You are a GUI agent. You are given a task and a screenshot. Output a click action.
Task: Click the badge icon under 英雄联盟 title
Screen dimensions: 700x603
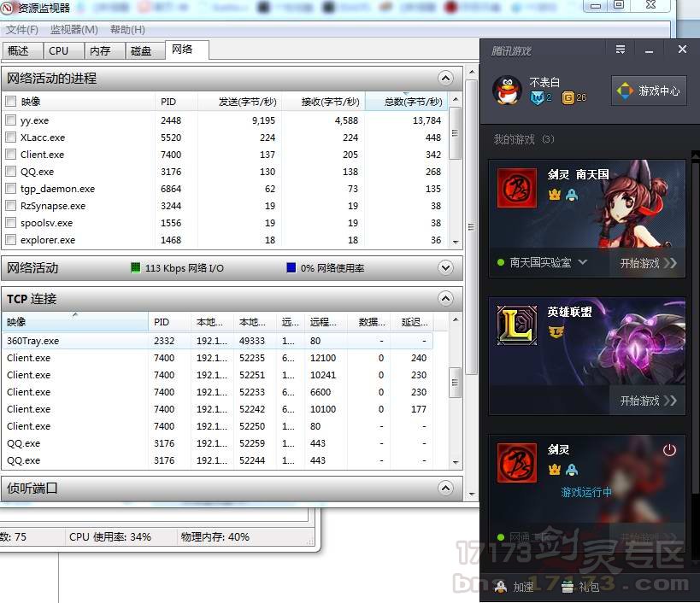[556, 331]
